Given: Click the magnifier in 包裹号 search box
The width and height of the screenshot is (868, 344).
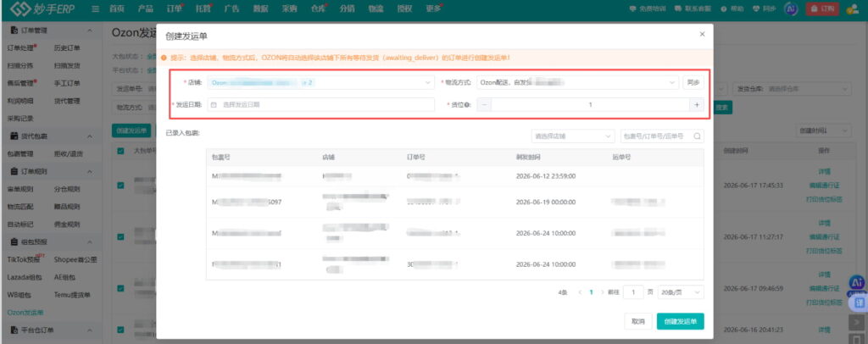Looking at the screenshot, I should click(698, 136).
